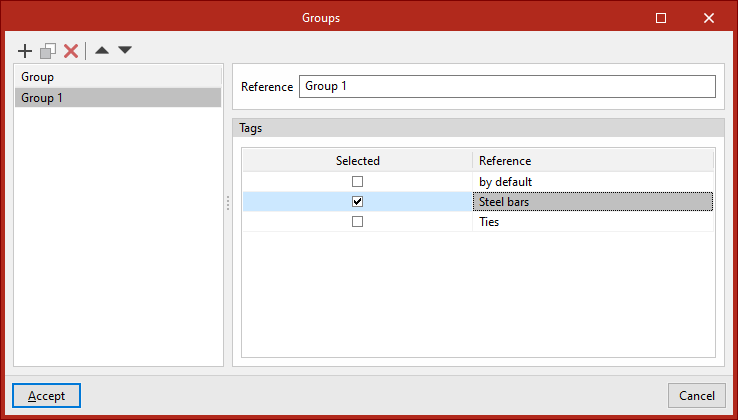Screen dimensions: 738x420
Task: Tick the Ties tag checkbox
Action: [357, 222]
